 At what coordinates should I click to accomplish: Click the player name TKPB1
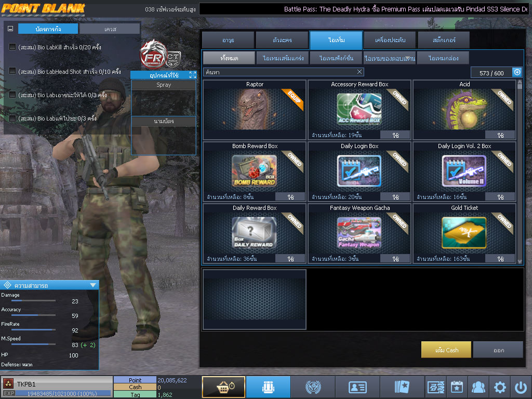pyautogui.click(x=26, y=384)
